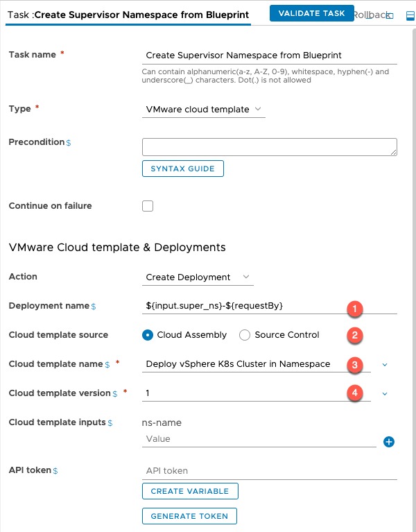This screenshot has height=532, width=416.
Task: Click the plus icon beside ns-name Value
Action: click(x=389, y=442)
